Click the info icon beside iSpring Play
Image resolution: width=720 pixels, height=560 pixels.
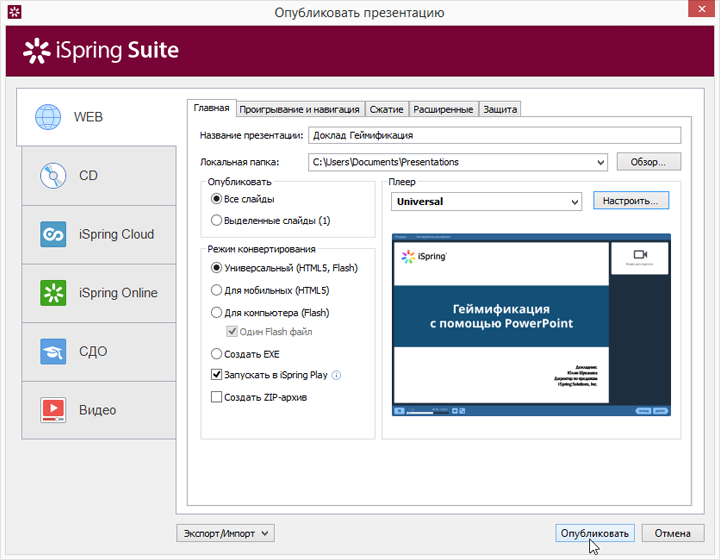(336, 375)
